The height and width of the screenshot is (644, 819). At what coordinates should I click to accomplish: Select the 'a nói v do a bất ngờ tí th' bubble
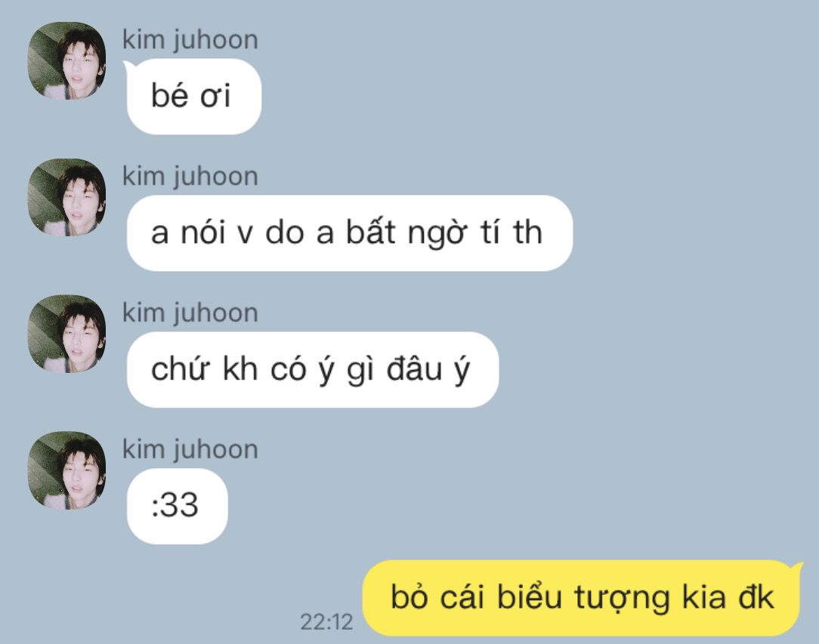[x=349, y=233]
